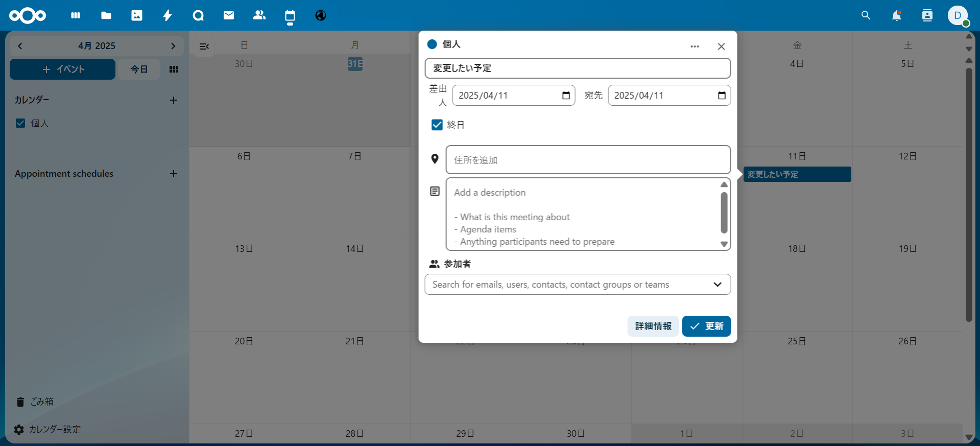Open the Mail envelope icon
Image resolution: width=980 pixels, height=446 pixels.
click(x=229, y=15)
